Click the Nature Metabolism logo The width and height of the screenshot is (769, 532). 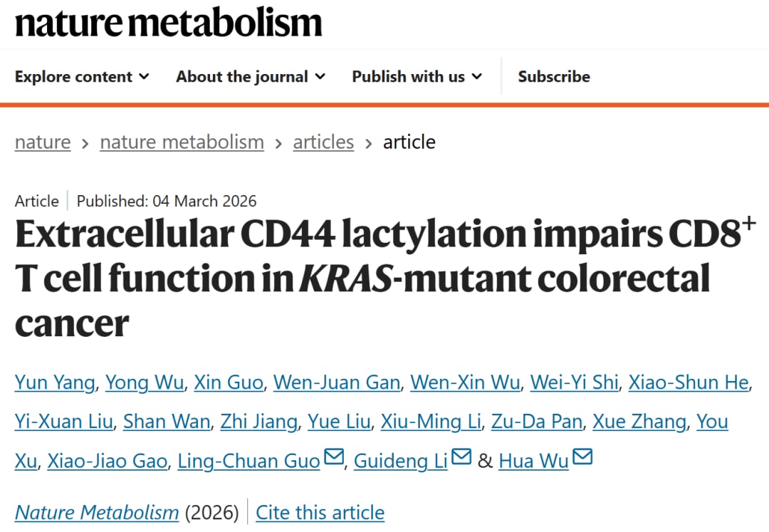click(x=169, y=23)
